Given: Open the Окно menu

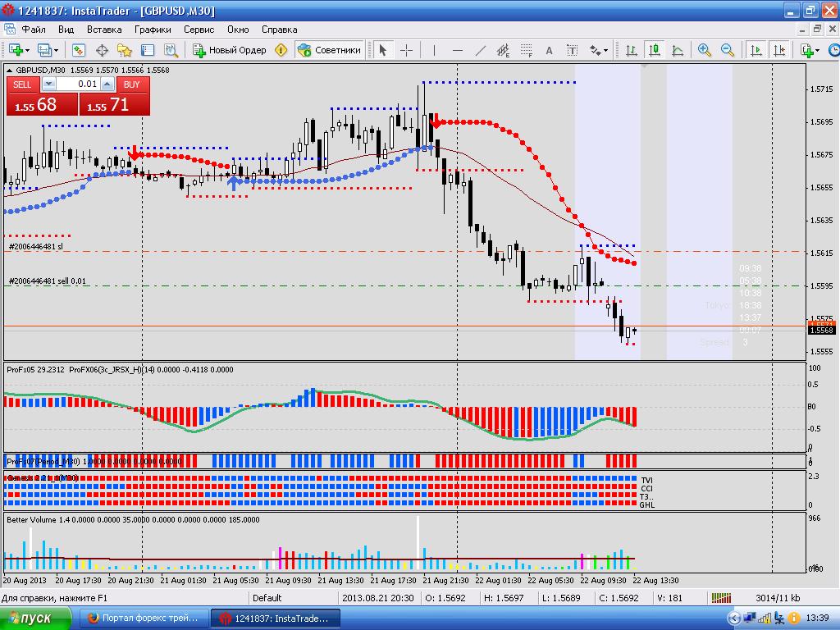Looking at the screenshot, I should click(238, 30).
